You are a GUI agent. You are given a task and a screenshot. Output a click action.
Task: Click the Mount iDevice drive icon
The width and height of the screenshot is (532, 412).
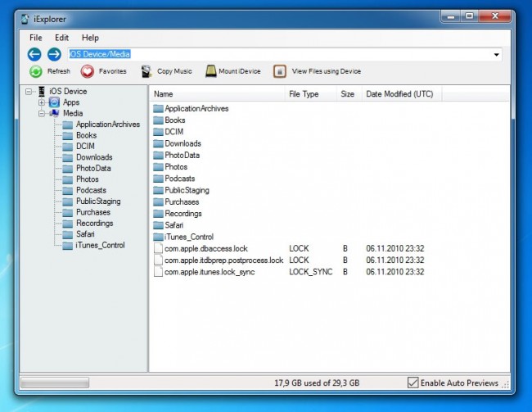(210, 71)
